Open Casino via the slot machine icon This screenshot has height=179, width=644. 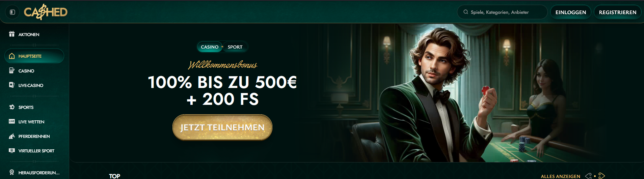click(x=12, y=70)
